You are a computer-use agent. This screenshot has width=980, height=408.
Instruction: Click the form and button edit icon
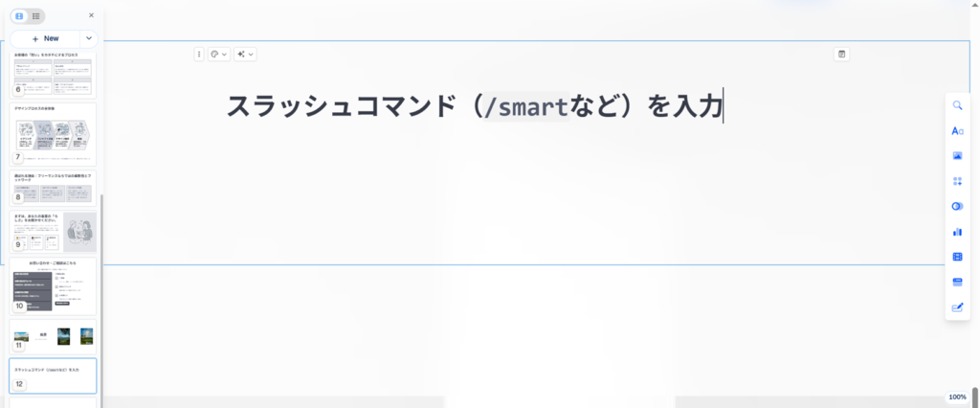click(x=957, y=307)
